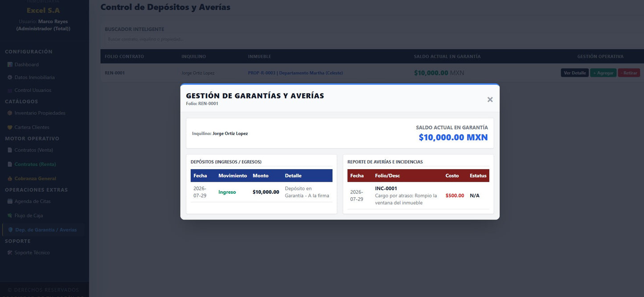Select Contratos (Renta) in sidebar

click(35, 164)
